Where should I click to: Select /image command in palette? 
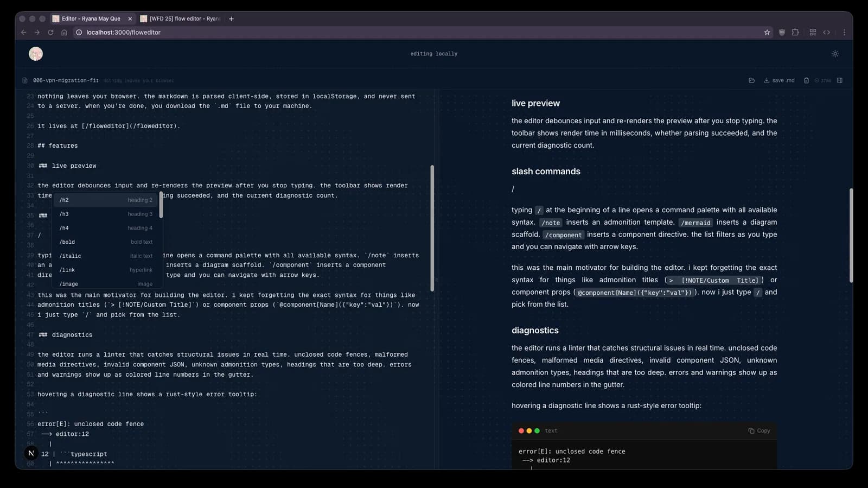[106, 283]
